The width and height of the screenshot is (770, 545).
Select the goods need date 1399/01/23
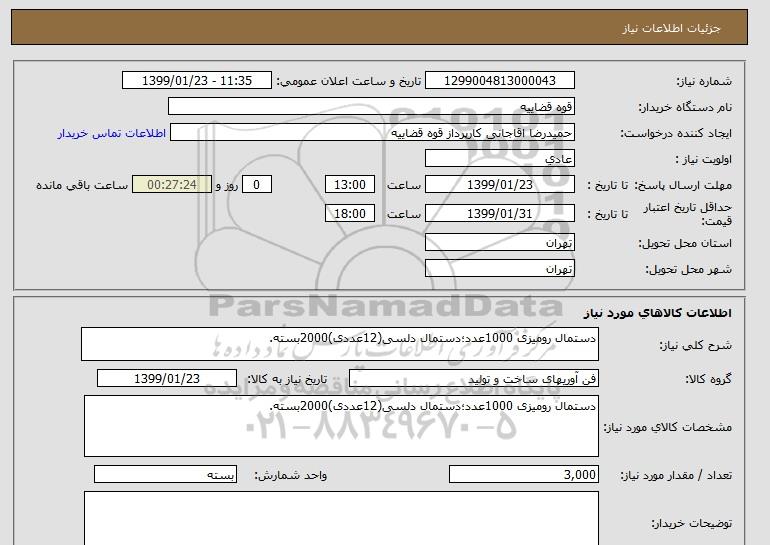167,379
